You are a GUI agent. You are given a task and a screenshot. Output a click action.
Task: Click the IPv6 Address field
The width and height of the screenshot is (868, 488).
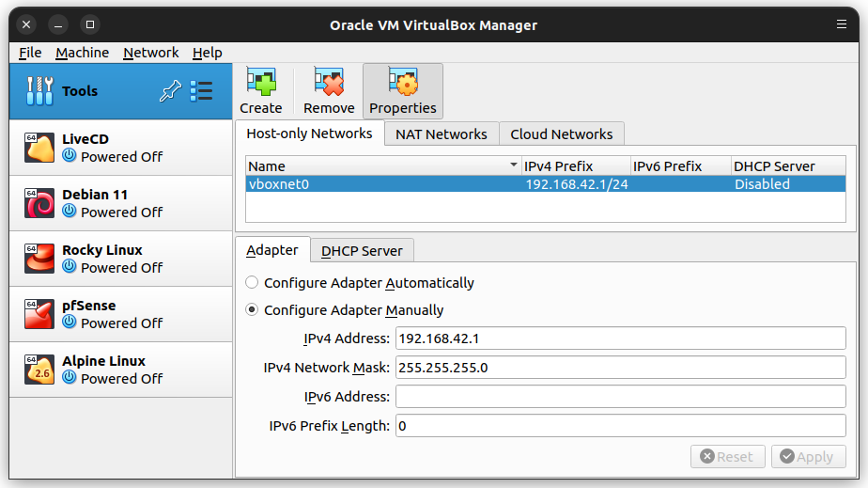[621, 397]
